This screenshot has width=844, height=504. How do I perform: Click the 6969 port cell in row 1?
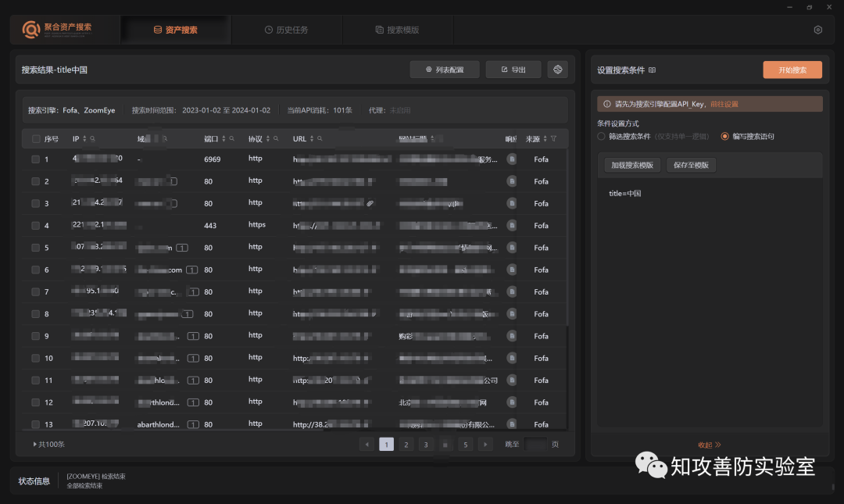pos(212,159)
